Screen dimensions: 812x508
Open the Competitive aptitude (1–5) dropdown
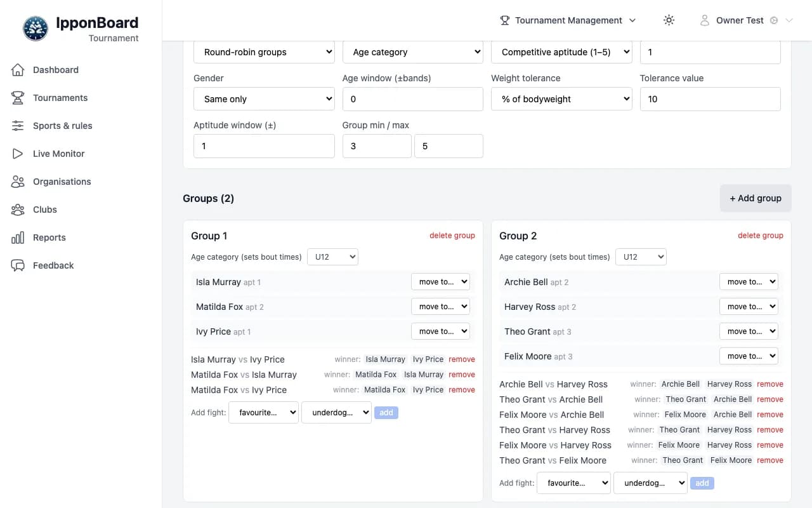pyautogui.click(x=561, y=52)
